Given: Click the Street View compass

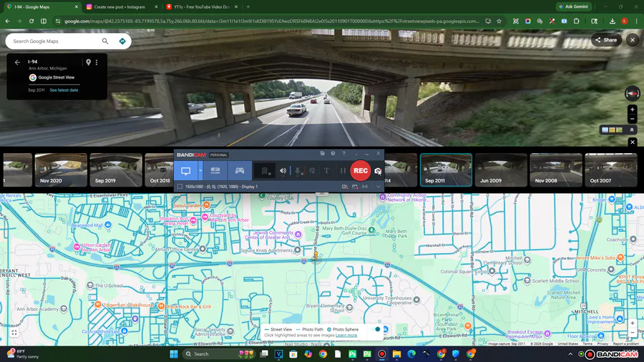Looking at the screenshot, I should click(633, 94).
